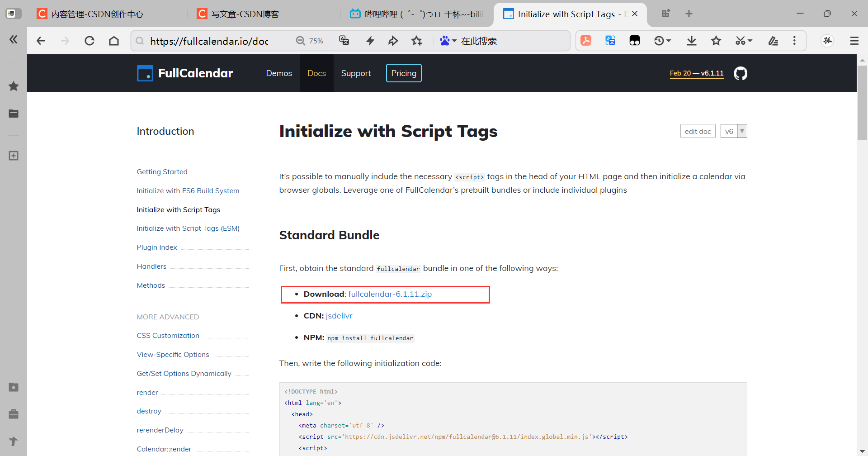The width and height of the screenshot is (868, 456).
Task: Open Get/Set Options Dynamically link
Action: (184, 374)
